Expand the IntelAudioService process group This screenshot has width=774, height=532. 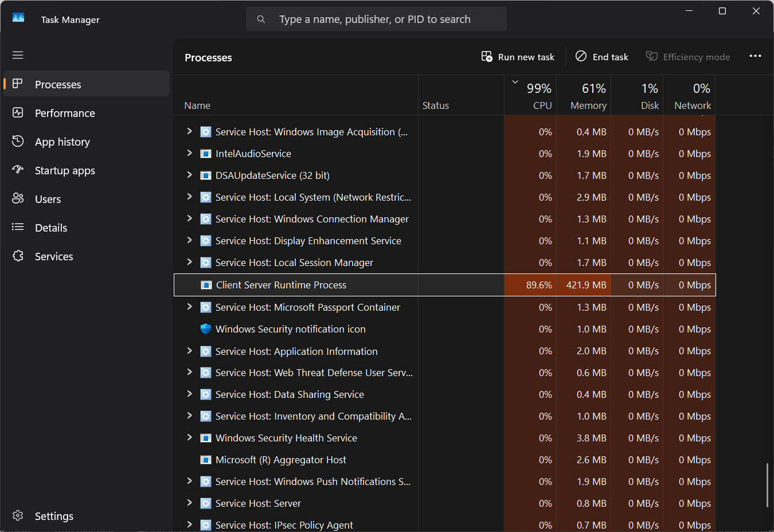(x=189, y=153)
